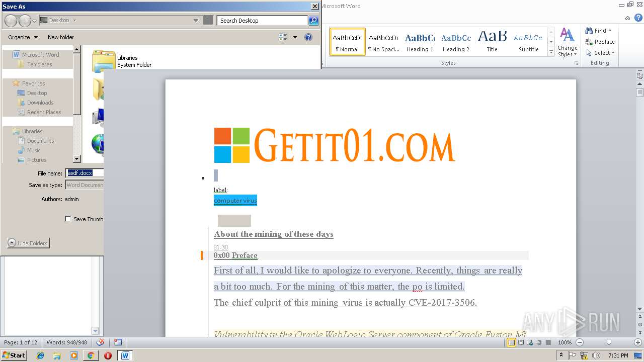The height and width of the screenshot is (362, 644).
Task: Open the Organize menu
Action: coord(23,37)
